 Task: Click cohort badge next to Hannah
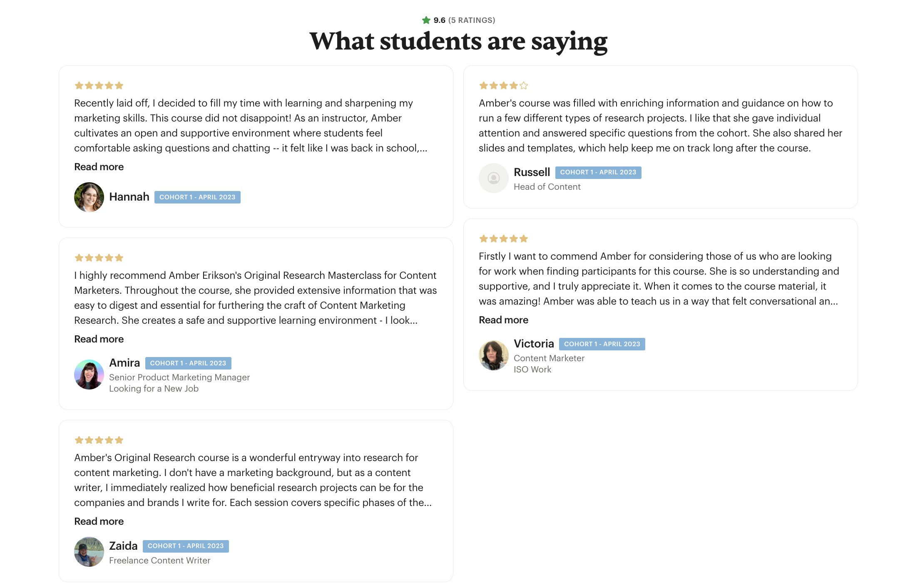pos(197,197)
